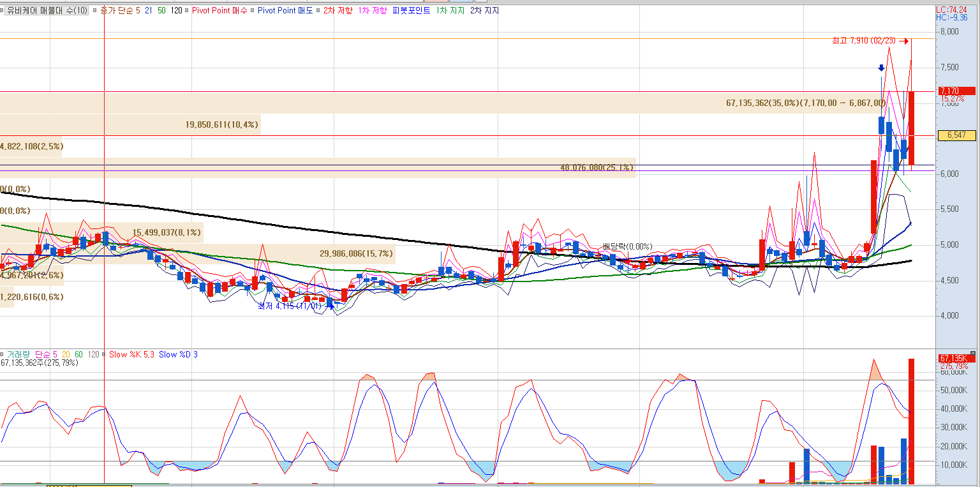Toggle the marker square before Pivot Point 매수
The height and width of the screenshot is (487, 980).
(188, 10)
